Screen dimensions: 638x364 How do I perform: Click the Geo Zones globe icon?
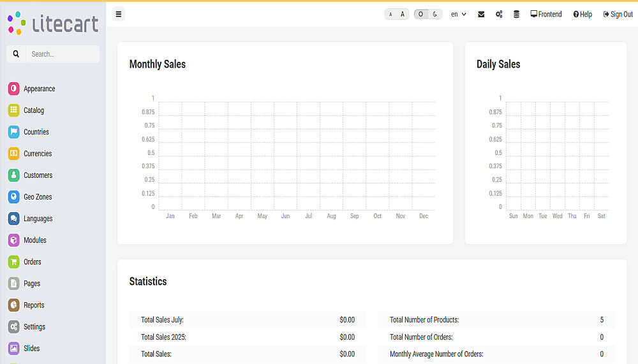click(13, 197)
